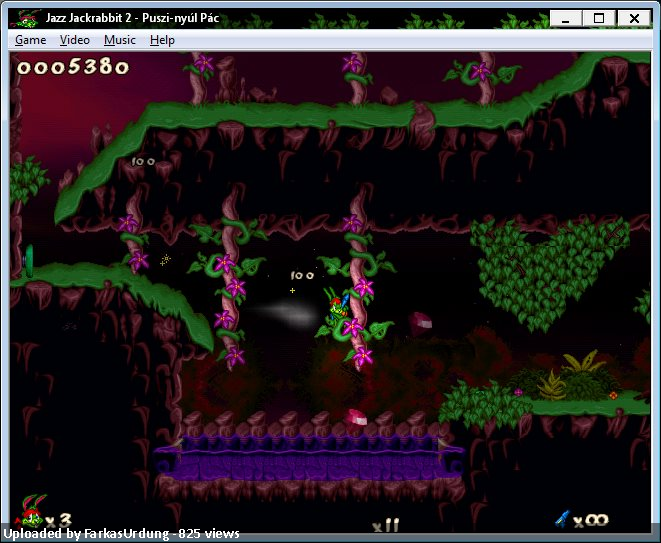Click the blue blaster ammo icon
Image resolution: width=661 pixels, height=543 pixels.
click(563, 518)
